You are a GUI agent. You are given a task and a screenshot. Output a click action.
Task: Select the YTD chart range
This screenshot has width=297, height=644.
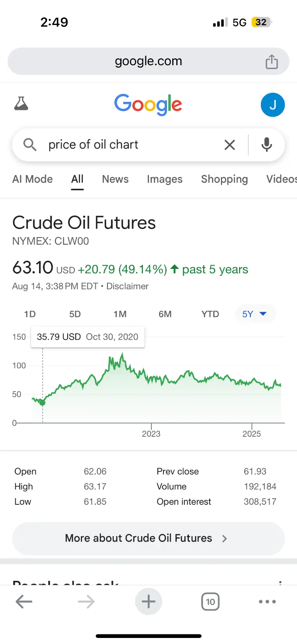210,314
